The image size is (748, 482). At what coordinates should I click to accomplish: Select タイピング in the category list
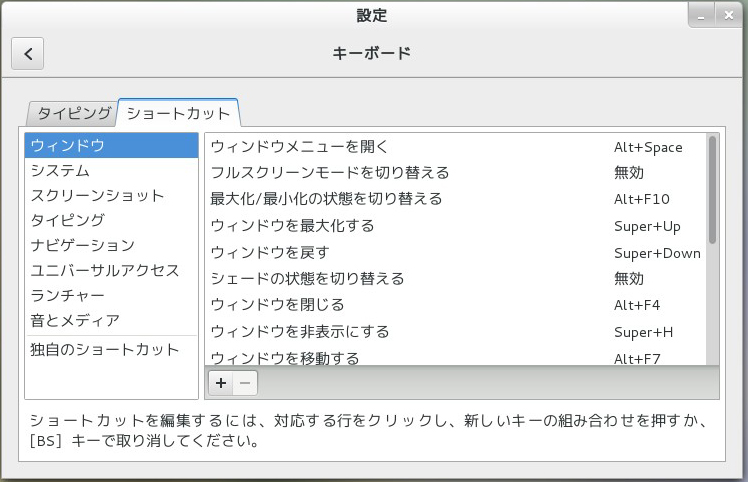point(111,220)
